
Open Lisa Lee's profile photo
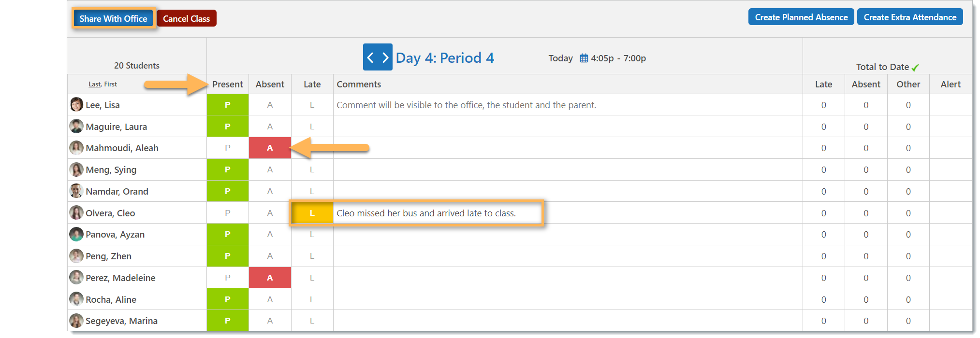tap(76, 104)
